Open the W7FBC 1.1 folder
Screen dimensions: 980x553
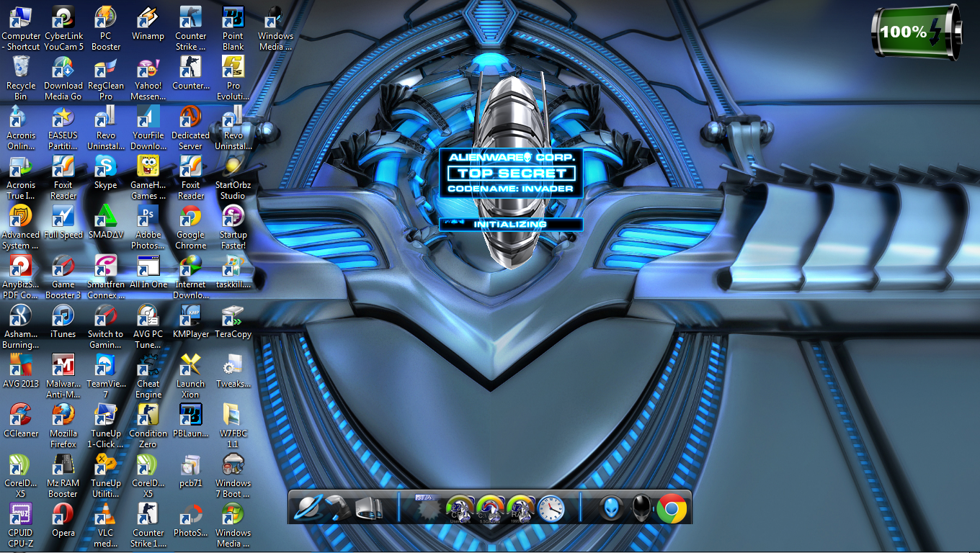coord(233,426)
